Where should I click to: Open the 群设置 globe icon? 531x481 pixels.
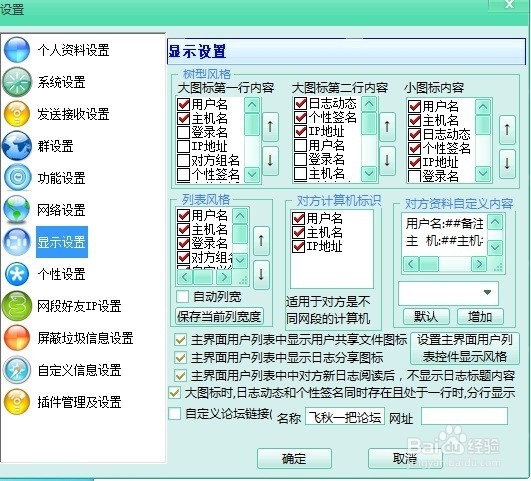pos(16,146)
